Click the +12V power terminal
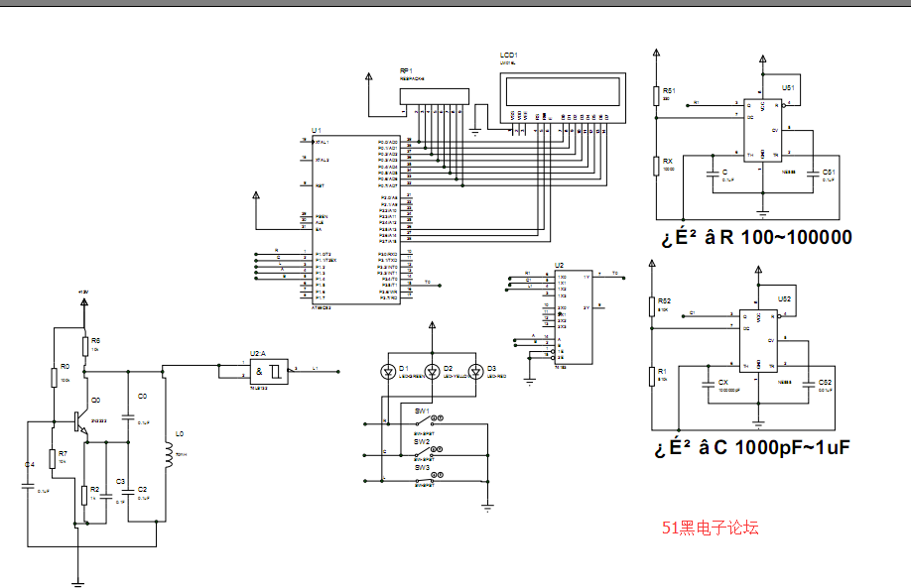 coord(84,300)
